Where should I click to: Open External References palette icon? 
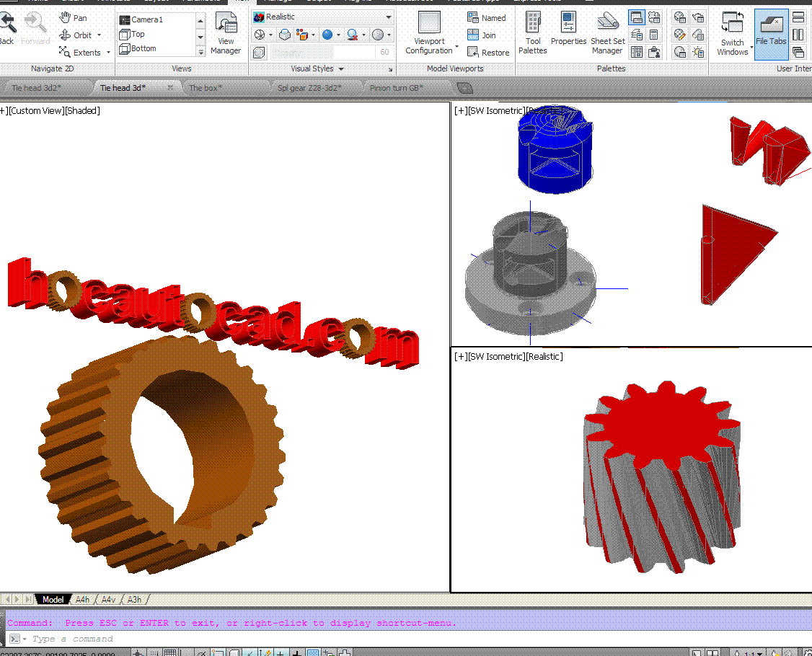(x=654, y=53)
